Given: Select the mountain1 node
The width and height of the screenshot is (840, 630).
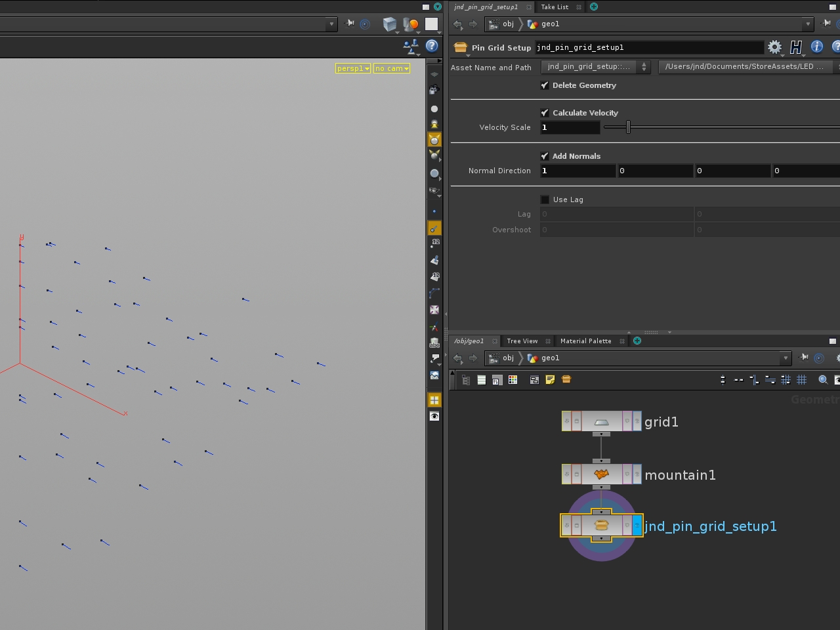Looking at the screenshot, I should pyautogui.click(x=601, y=474).
